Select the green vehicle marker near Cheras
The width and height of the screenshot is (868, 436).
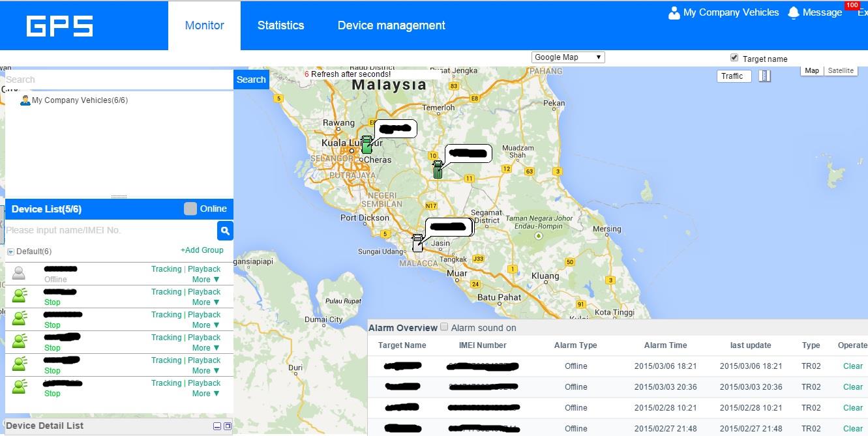(367, 145)
